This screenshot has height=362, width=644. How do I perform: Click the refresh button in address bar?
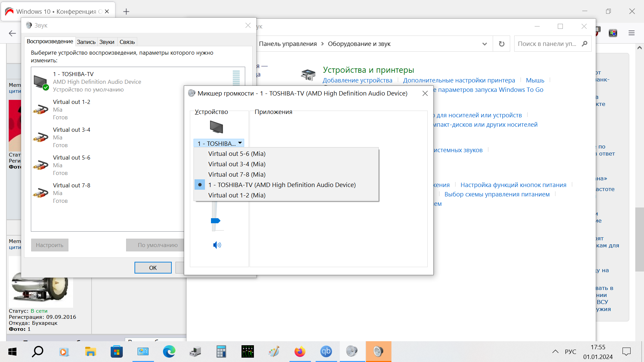click(x=501, y=44)
